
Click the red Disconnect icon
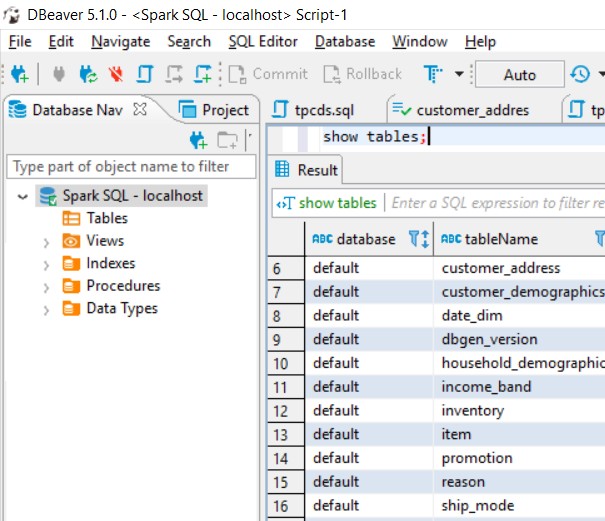[x=116, y=74]
